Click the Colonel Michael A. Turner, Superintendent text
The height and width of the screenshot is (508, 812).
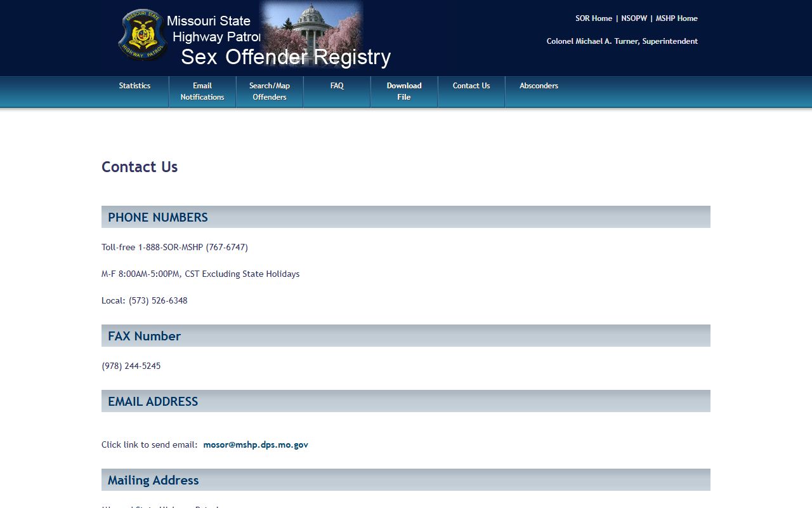pyautogui.click(x=622, y=41)
